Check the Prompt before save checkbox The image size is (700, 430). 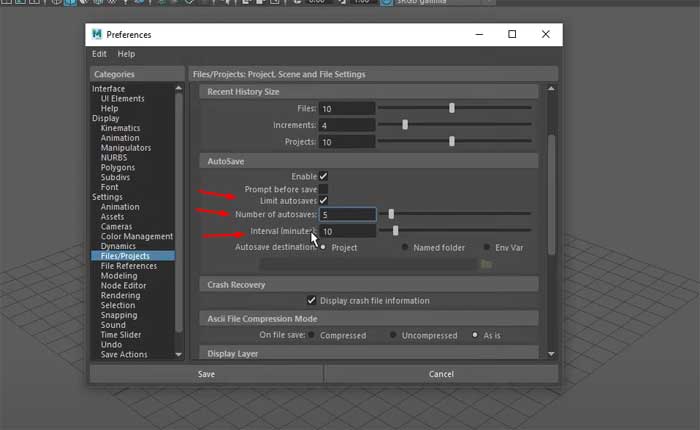[x=323, y=189]
